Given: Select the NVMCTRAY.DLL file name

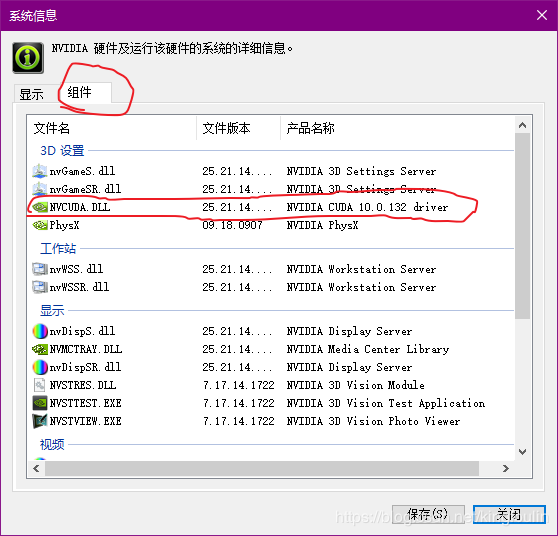Looking at the screenshot, I should tap(86, 349).
